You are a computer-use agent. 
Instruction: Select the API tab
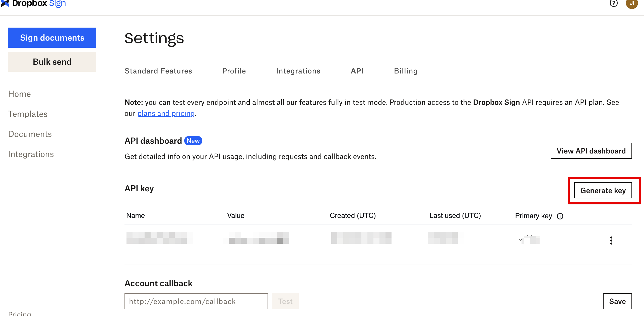[357, 71]
